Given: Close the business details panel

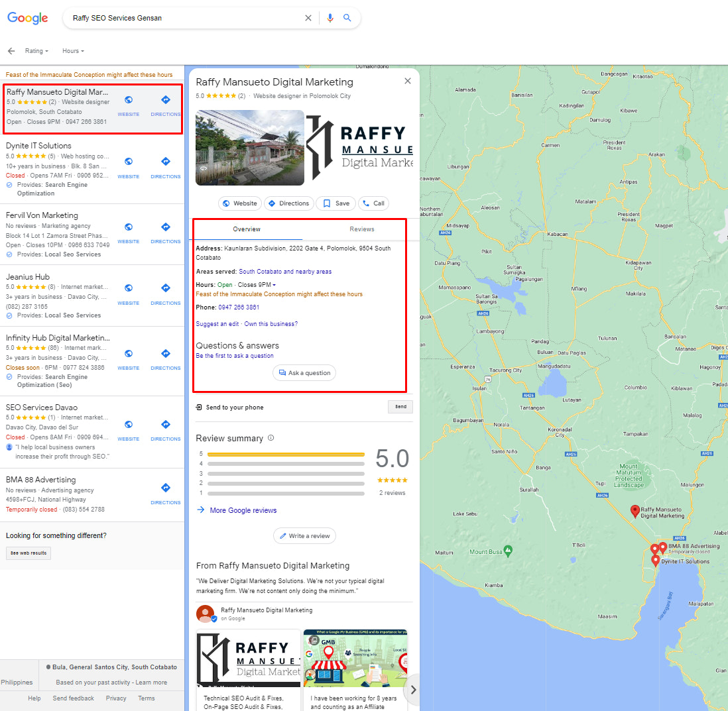Looking at the screenshot, I should [408, 82].
